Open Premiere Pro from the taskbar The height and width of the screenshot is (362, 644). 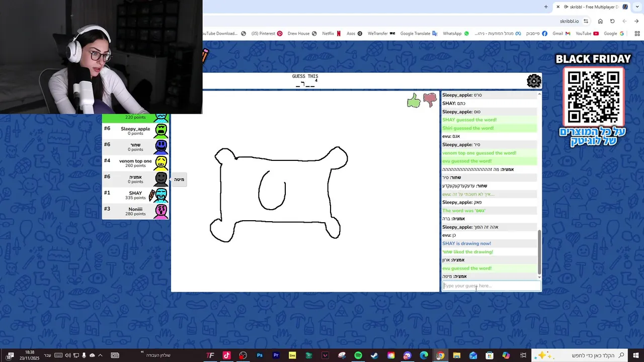[x=276, y=355]
